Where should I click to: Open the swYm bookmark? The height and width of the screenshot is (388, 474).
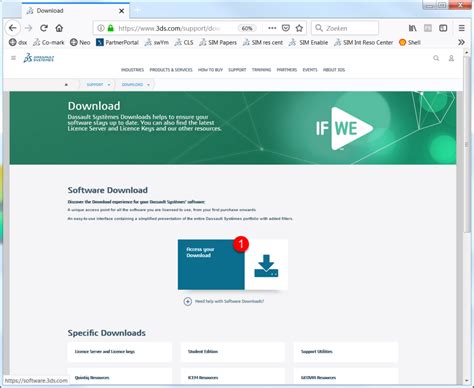tap(157, 42)
